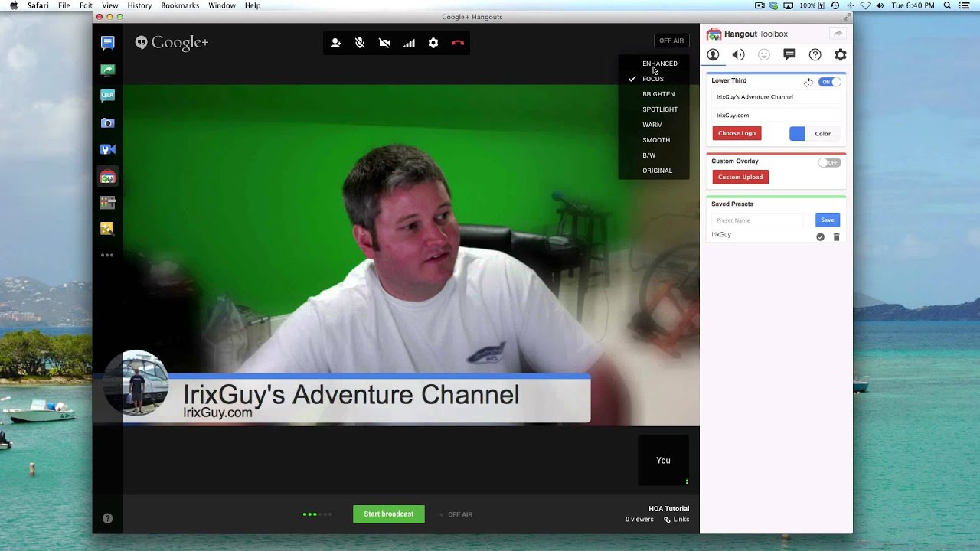Viewport: 980px width, 551px height.
Task: Toggle the camera off icon
Action: [x=384, y=43]
